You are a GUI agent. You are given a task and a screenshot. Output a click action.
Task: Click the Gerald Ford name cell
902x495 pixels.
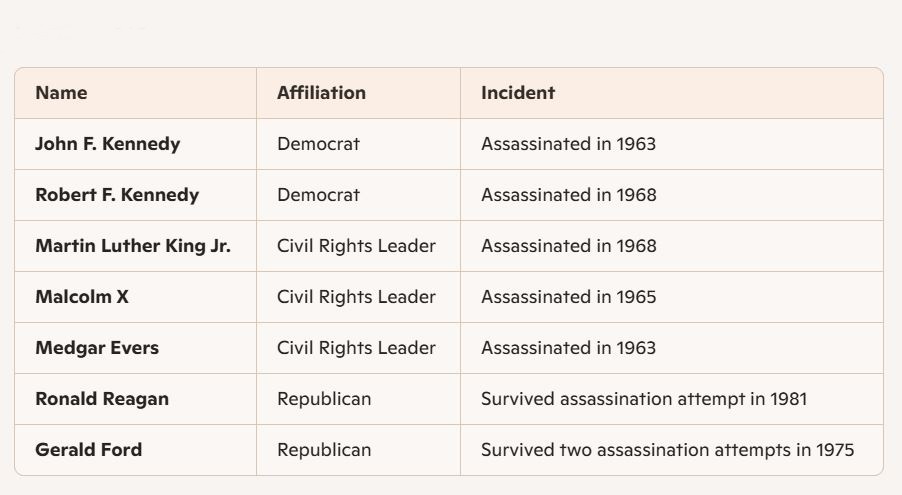click(89, 450)
